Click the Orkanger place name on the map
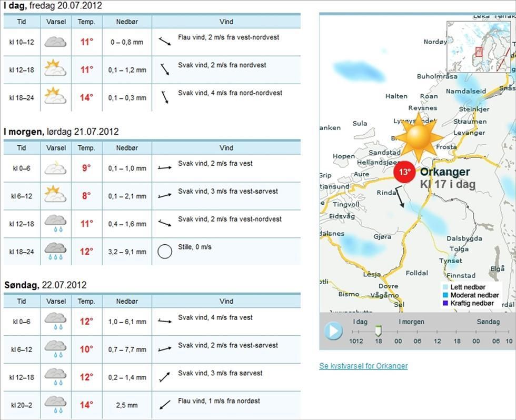The width and height of the screenshot is (516, 420). point(445,172)
